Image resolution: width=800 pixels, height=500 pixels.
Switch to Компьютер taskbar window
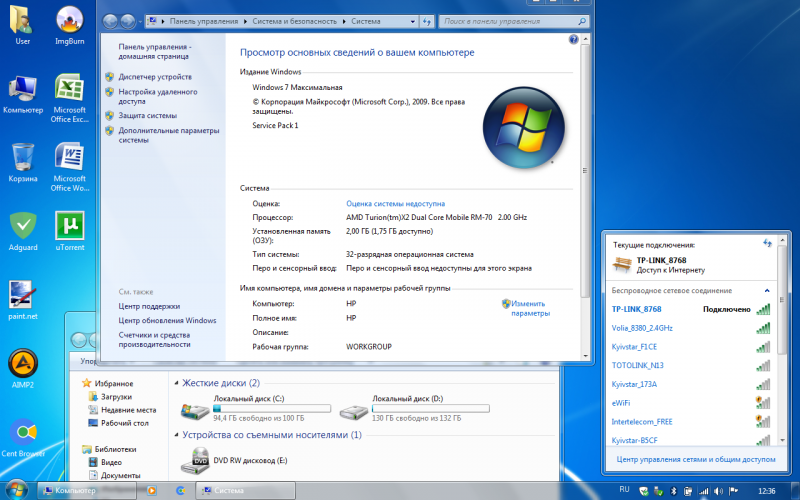pos(87,491)
